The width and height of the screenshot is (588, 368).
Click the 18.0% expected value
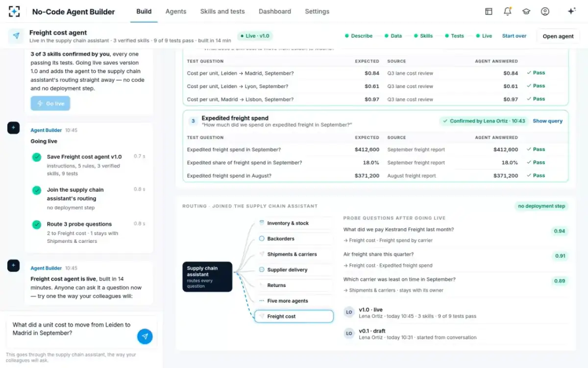(x=371, y=162)
